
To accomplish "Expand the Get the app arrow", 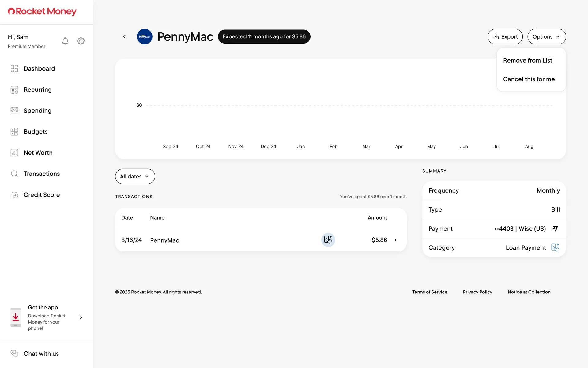I will 81,317.
